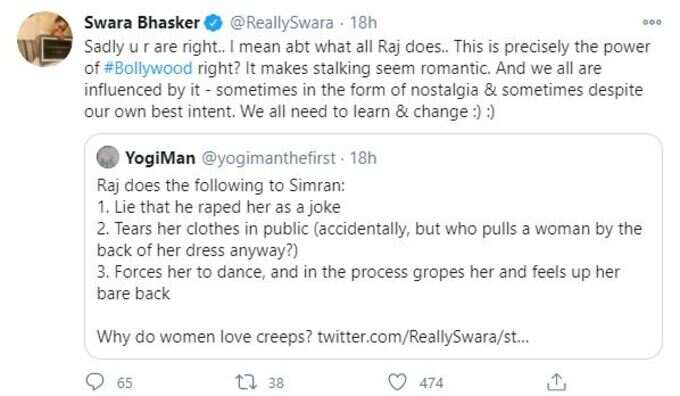
Task: Click the Swara Bhasker display name
Action: point(142,22)
